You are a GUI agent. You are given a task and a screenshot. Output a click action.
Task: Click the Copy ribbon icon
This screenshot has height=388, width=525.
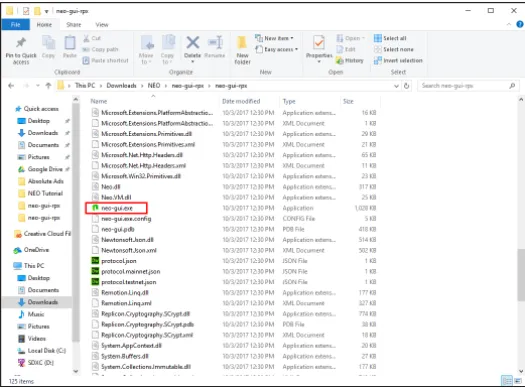click(49, 43)
